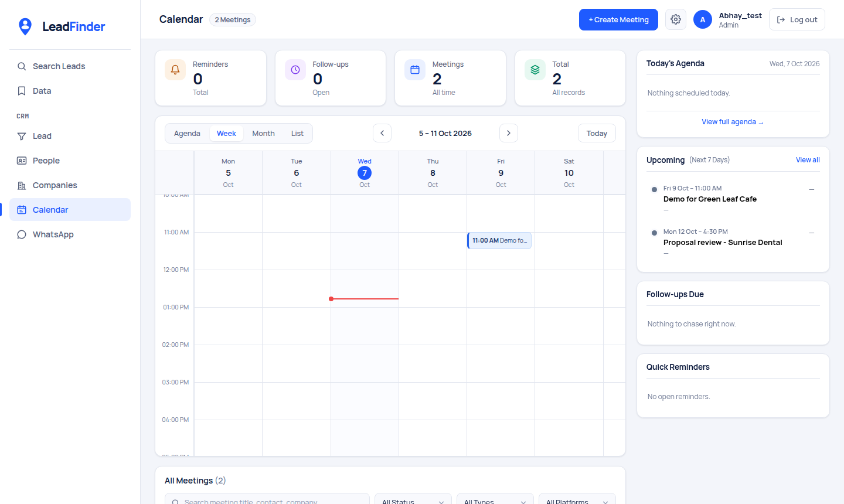Click the 2 Meetings badge
Image resolution: width=844 pixels, height=504 pixels.
pos(233,20)
